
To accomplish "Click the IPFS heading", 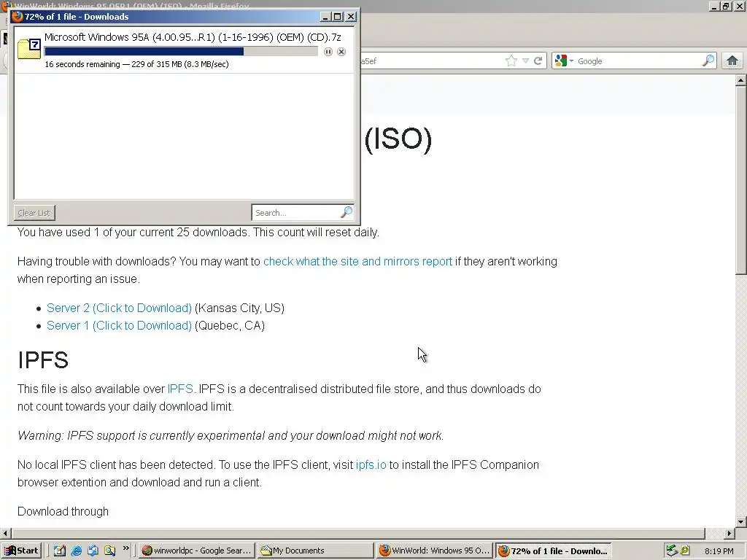I will [43, 360].
